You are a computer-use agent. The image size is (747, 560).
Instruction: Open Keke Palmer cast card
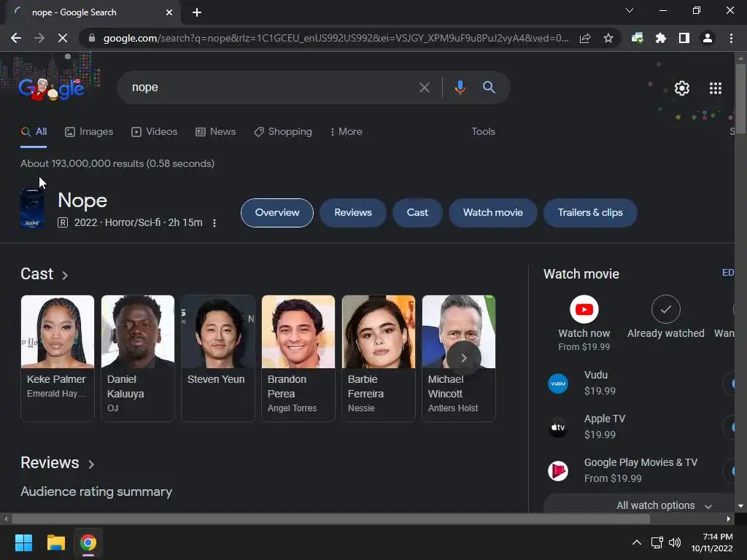click(x=58, y=358)
